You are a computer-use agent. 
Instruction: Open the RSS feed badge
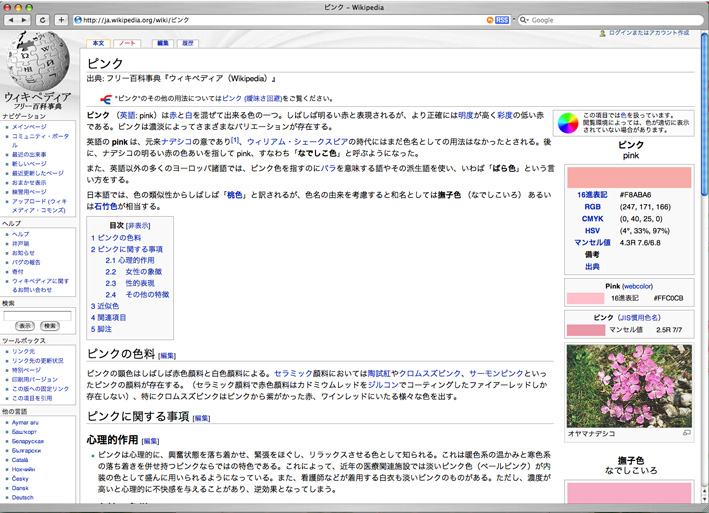[x=502, y=20]
